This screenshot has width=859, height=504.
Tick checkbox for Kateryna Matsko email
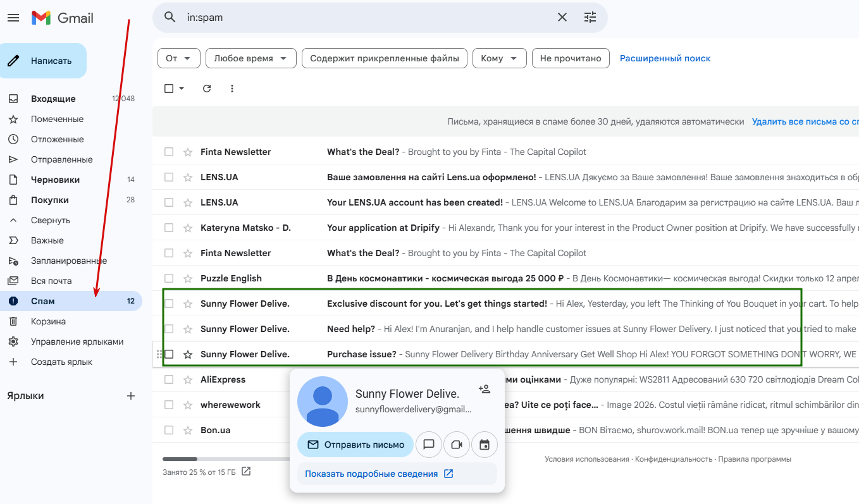click(169, 228)
